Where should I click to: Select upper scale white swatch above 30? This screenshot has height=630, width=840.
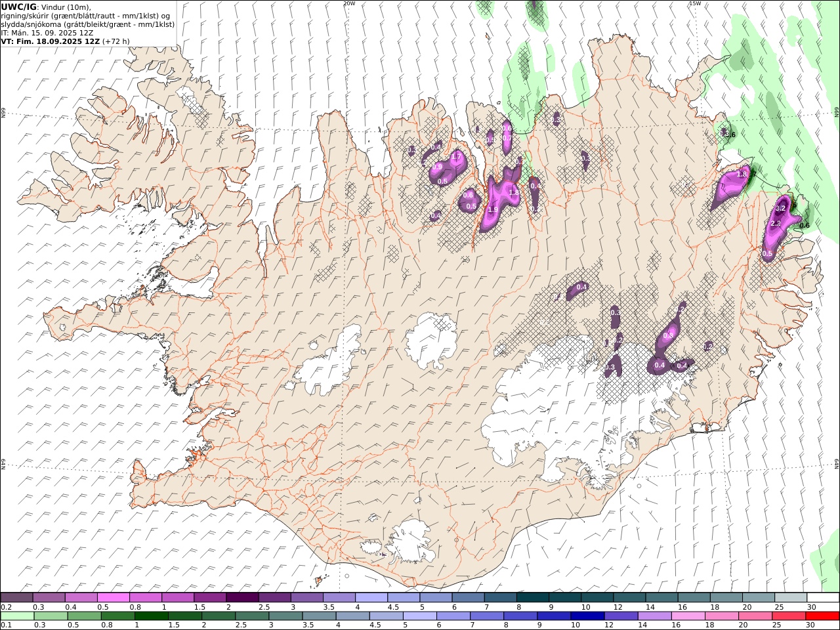coord(824,598)
